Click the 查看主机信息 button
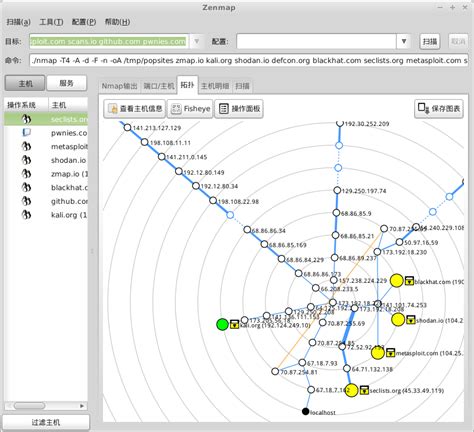Screen dimensions: 474x432 click(134, 109)
